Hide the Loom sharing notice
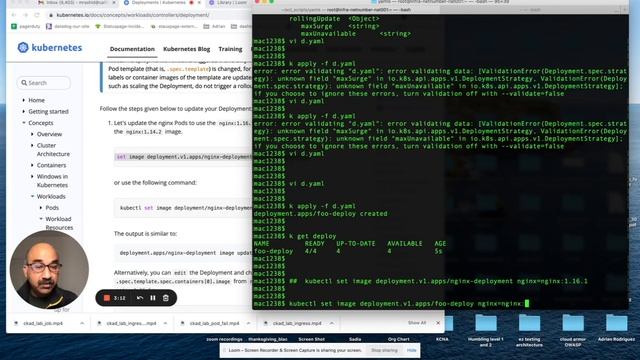This screenshot has height=360, width=640. tap(411, 350)
